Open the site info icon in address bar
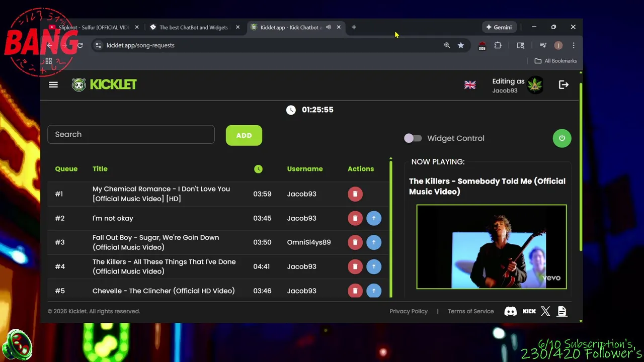 [98, 45]
